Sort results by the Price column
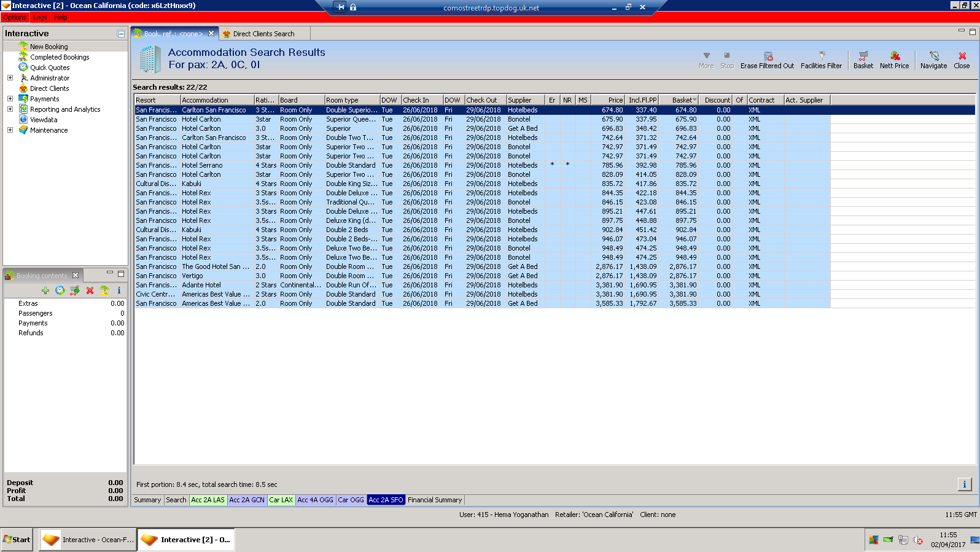 coord(608,100)
